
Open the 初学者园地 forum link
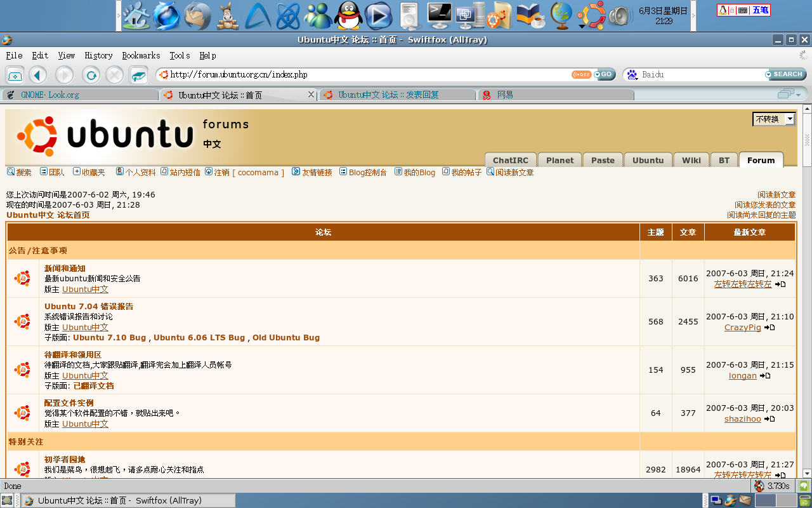(x=65, y=459)
